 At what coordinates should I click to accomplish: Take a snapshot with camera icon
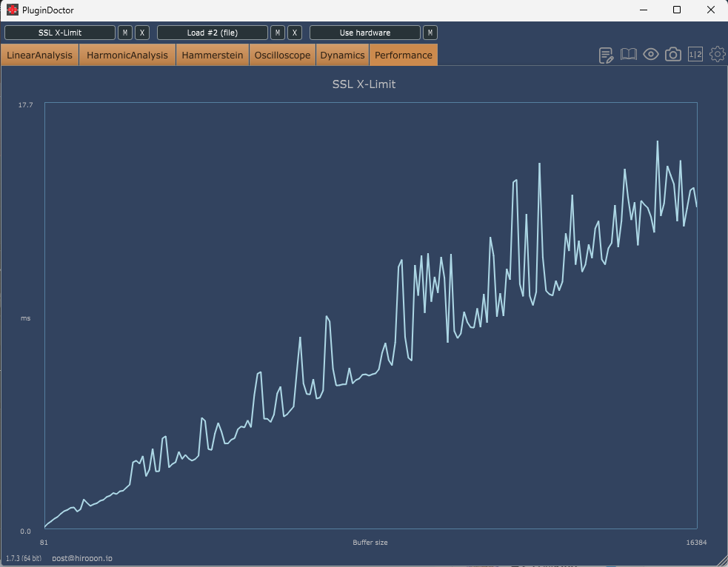672,54
